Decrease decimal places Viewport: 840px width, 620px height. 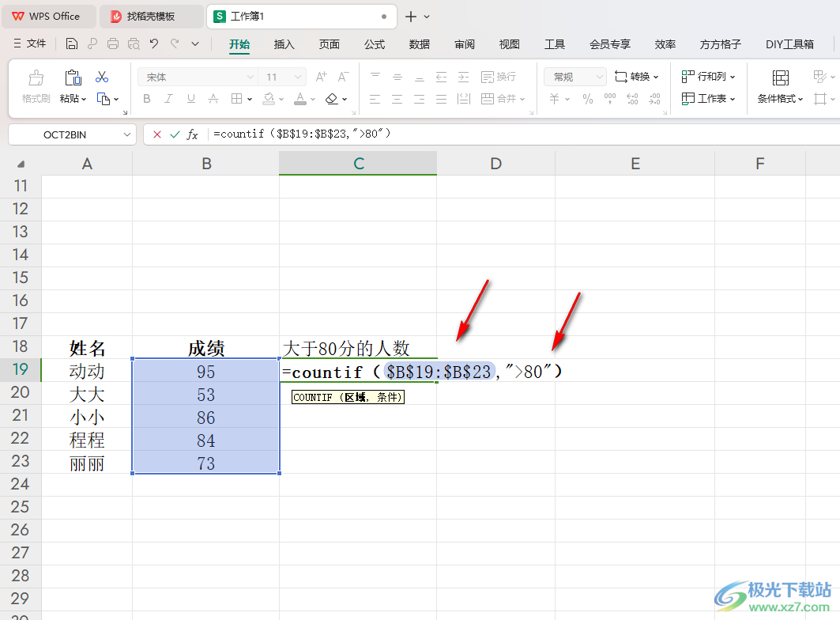pos(654,99)
